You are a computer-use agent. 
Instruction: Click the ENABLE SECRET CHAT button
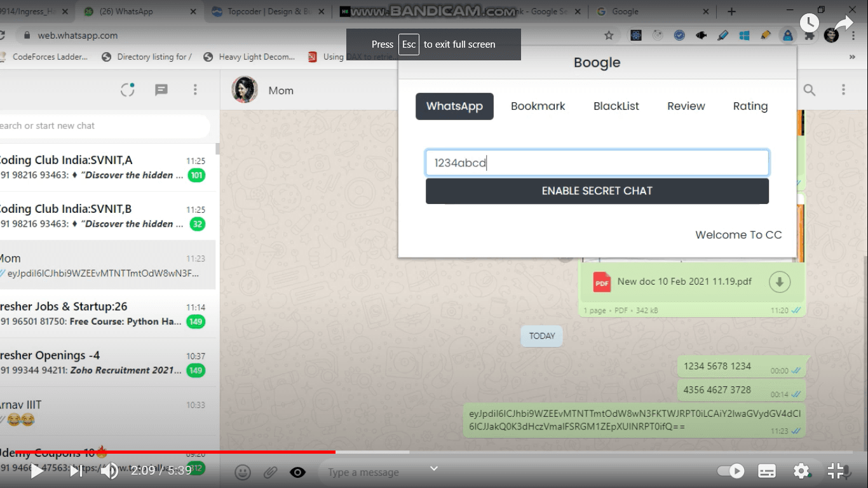(x=597, y=191)
